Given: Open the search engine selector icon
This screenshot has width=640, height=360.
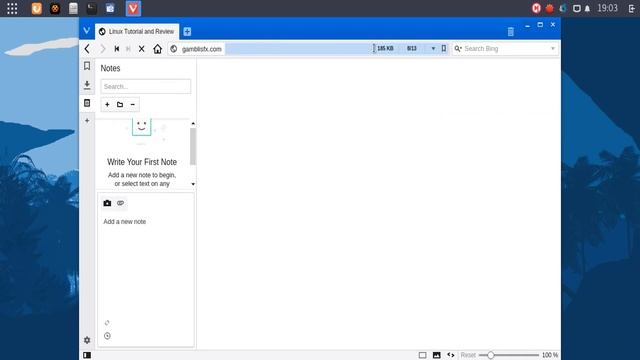Looking at the screenshot, I should click(x=458, y=49).
